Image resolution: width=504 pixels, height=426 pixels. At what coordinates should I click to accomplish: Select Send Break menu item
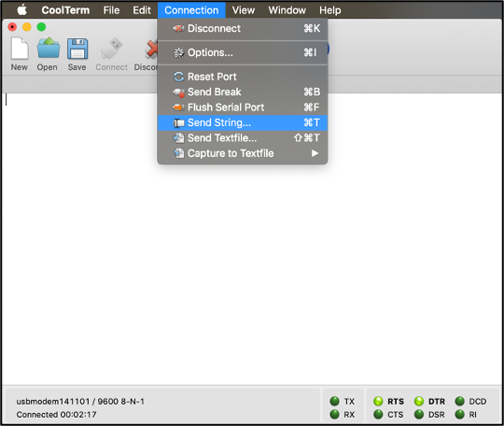[x=243, y=92]
